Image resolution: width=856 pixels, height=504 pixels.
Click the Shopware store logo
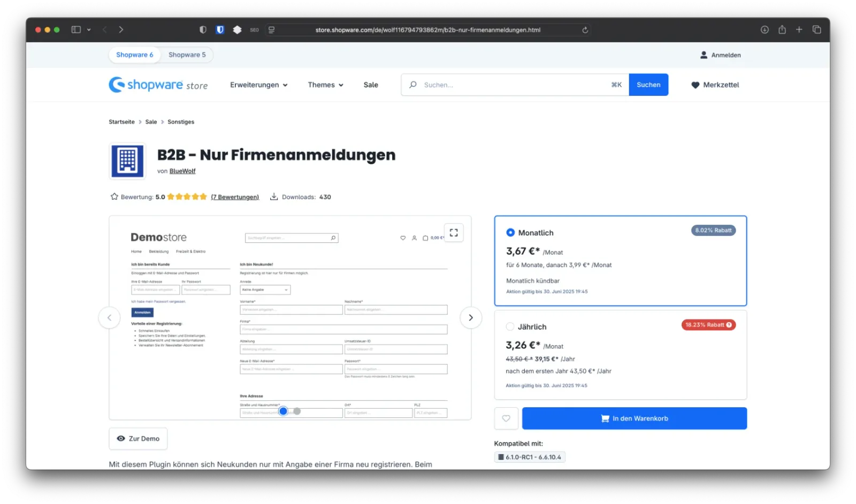point(158,85)
